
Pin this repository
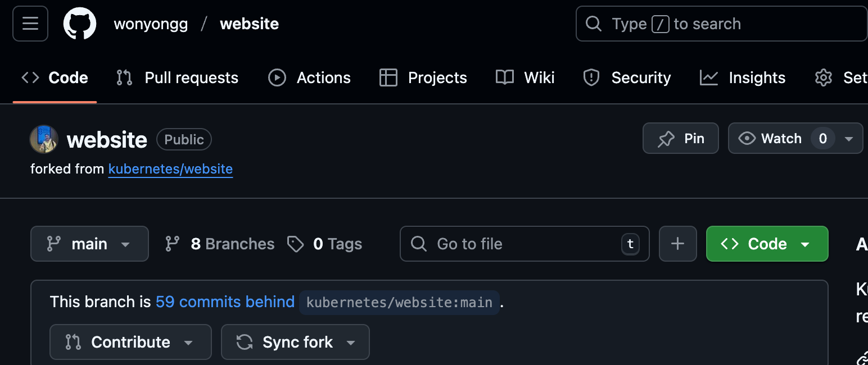pyautogui.click(x=681, y=138)
